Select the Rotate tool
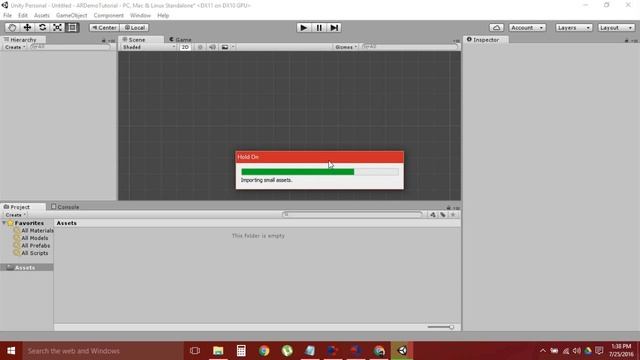Image resolution: width=640 pixels, height=360 pixels. (x=42, y=27)
